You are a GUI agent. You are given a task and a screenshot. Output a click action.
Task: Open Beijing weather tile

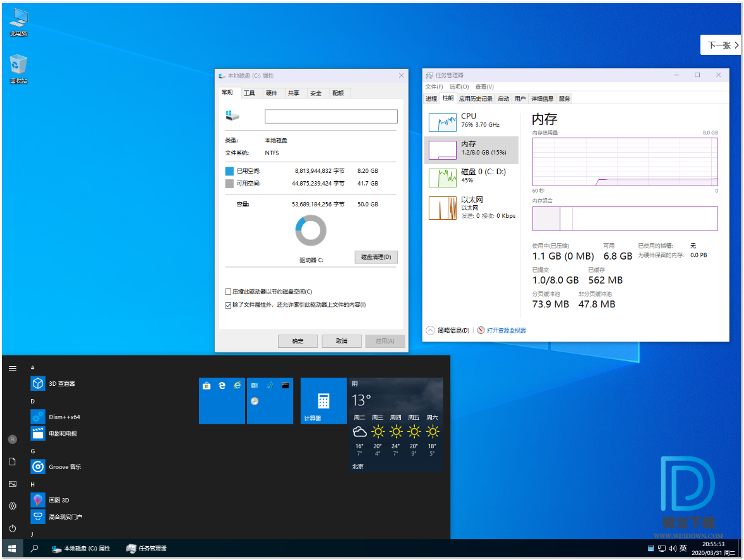(396, 424)
